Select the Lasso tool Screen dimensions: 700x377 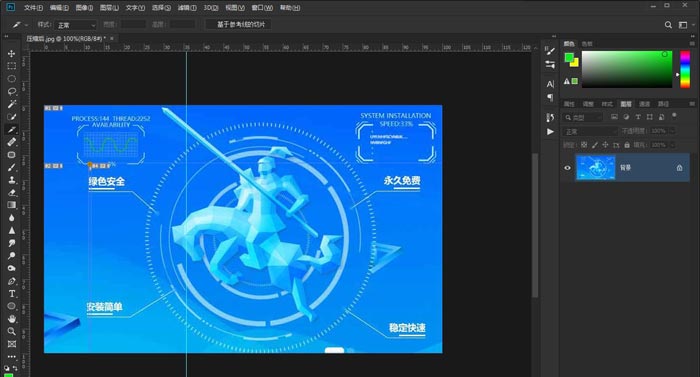[x=12, y=92]
